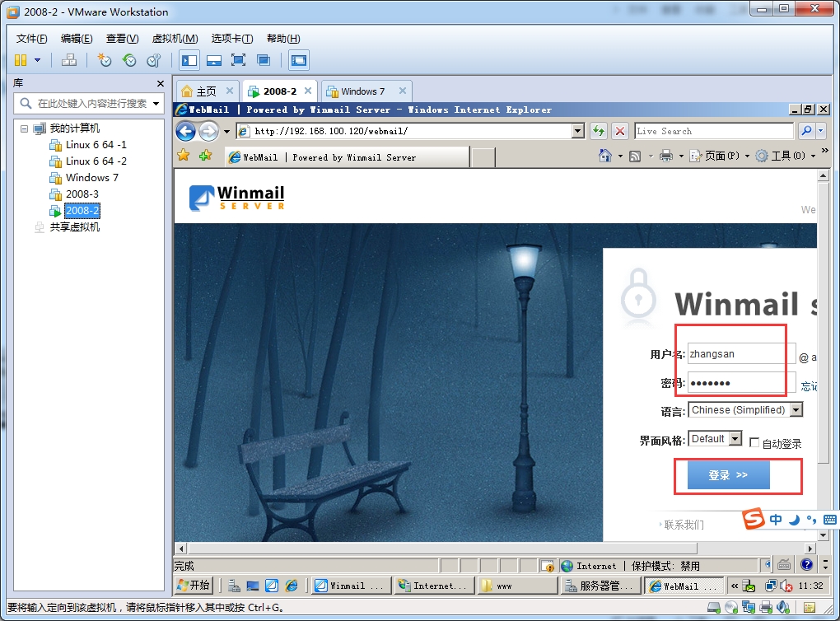840x621 pixels.
Task: Click the 登录 login button
Action: [x=728, y=475]
